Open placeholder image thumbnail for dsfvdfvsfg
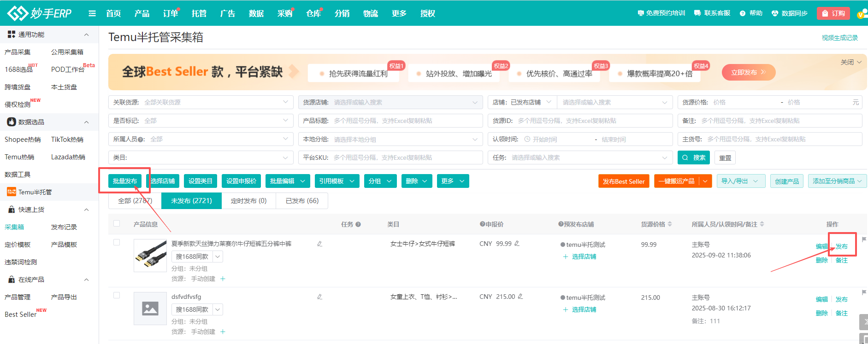The width and height of the screenshot is (868, 344). click(x=150, y=309)
